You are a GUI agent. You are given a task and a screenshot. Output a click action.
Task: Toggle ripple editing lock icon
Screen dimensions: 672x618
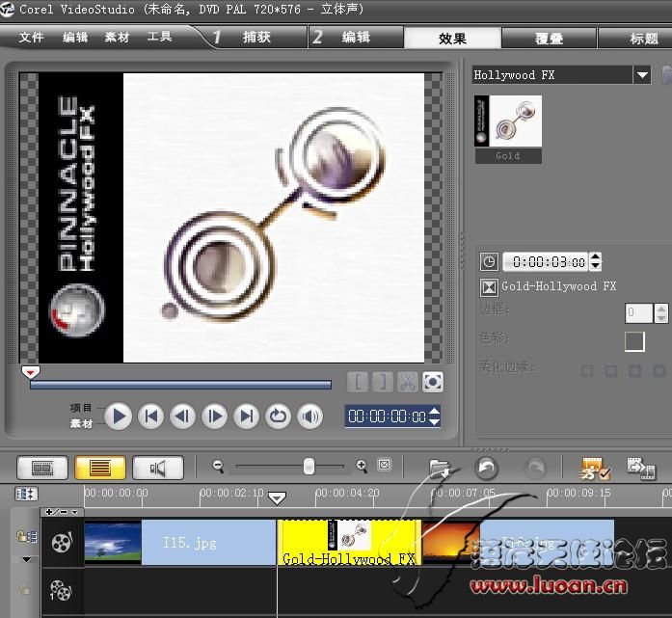27,537
